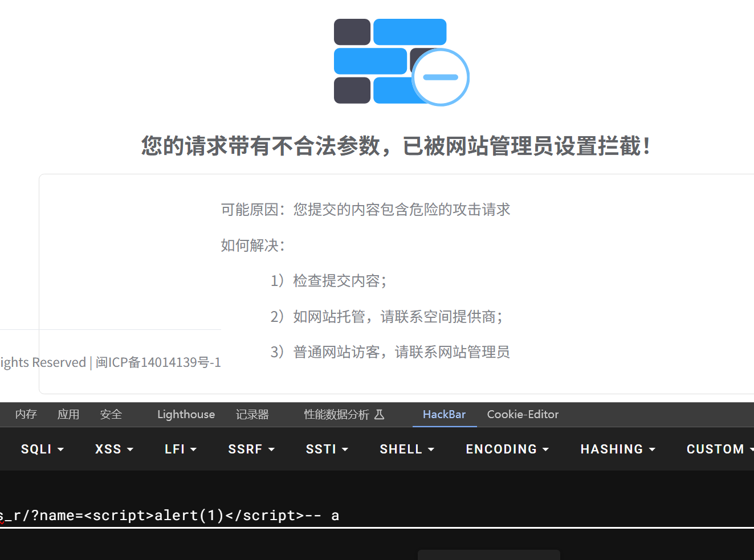Viewport: 754px width, 560px height.
Task: Switch to the Lighthouse tab
Action: [x=186, y=415]
